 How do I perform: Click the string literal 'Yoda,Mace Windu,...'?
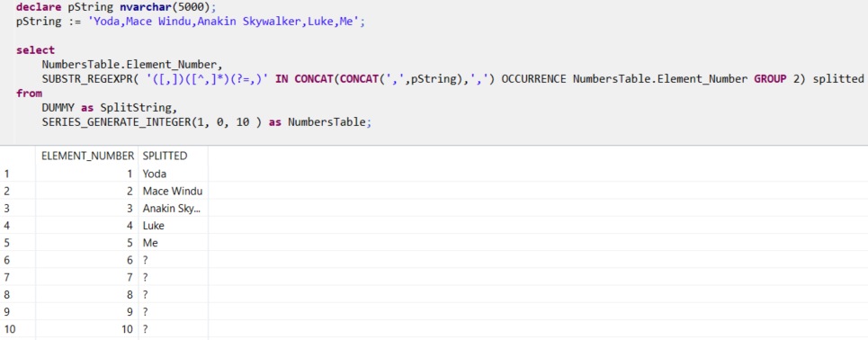[224, 22]
